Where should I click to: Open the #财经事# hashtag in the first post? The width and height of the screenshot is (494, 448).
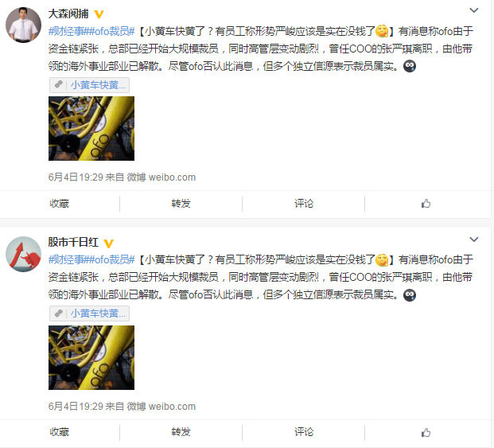tap(68, 31)
